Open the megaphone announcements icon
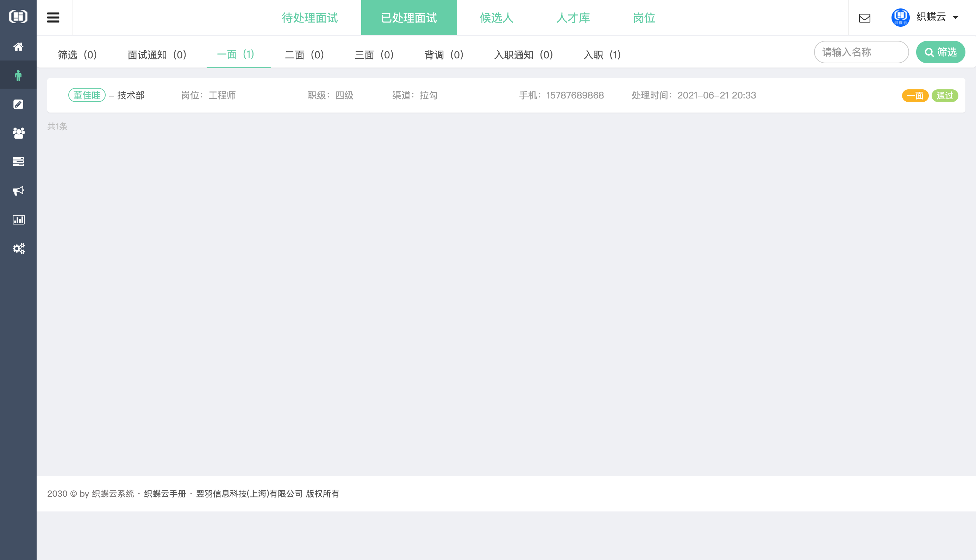Viewport: 976px width, 560px height. coord(18,191)
